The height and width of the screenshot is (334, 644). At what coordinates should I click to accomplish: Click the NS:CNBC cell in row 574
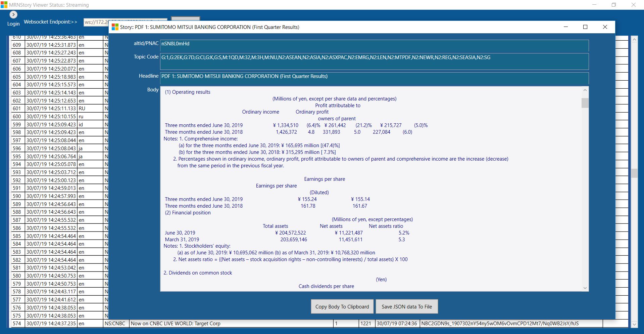click(116, 324)
